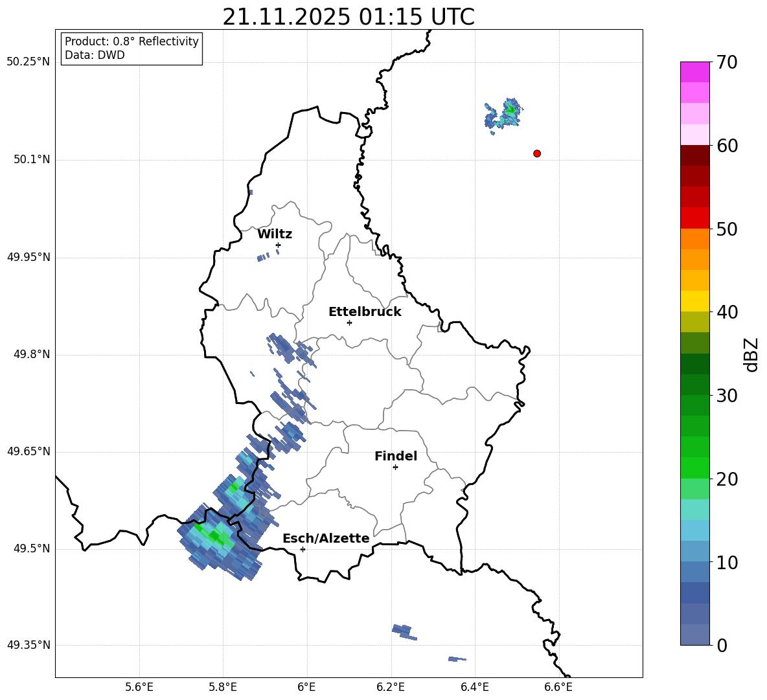
Task: Click the 49.95°N latitude label
Action: pos(29,257)
